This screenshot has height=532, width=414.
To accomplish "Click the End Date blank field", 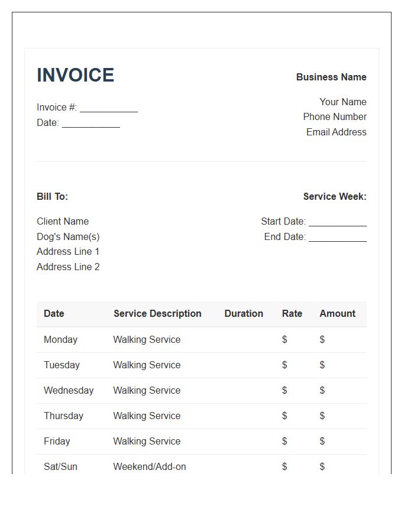I will (x=338, y=237).
